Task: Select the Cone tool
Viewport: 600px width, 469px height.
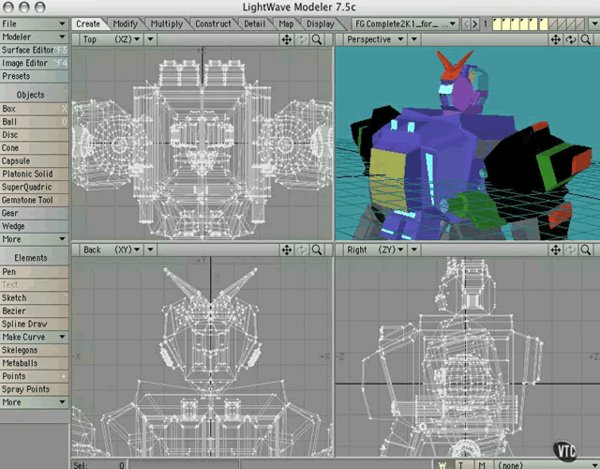Action: click(x=34, y=148)
